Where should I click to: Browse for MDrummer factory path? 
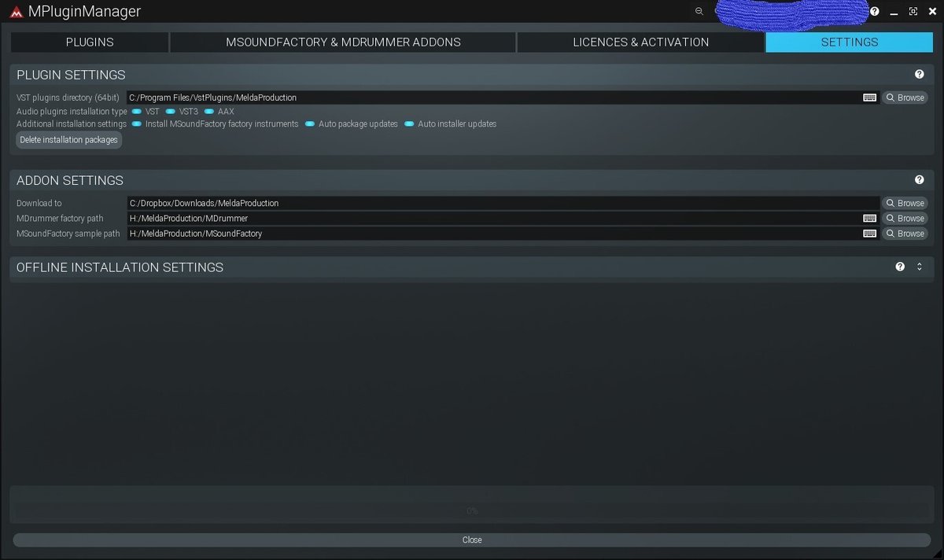[x=905, y=218]
